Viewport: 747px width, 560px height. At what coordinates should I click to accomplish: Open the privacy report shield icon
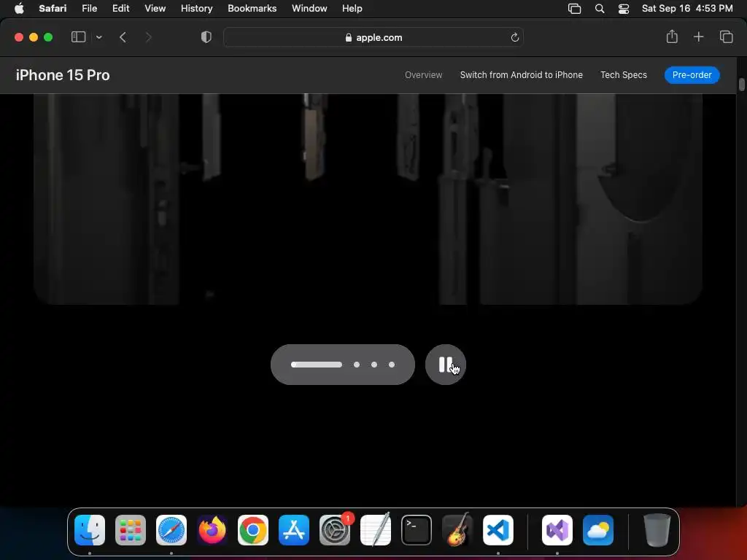coord(206,37)
